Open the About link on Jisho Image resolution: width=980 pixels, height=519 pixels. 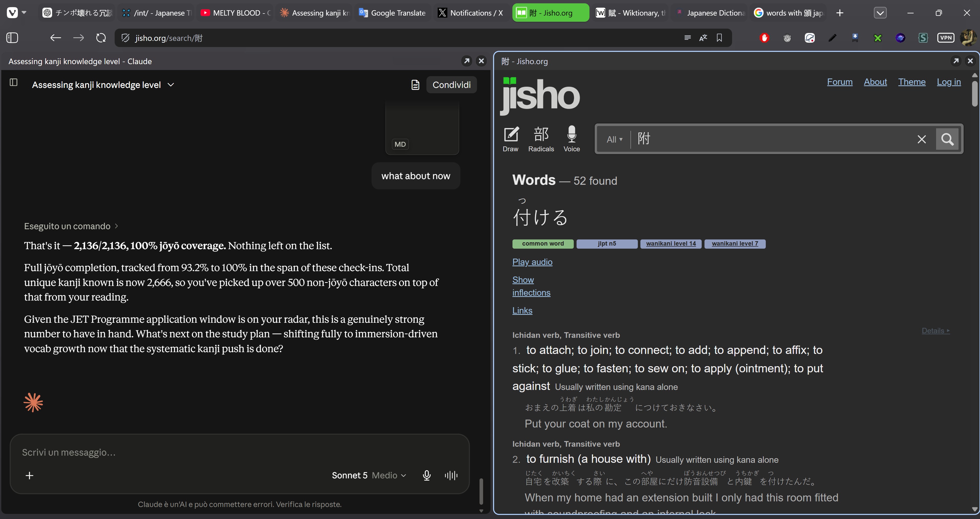coord(875,82)
